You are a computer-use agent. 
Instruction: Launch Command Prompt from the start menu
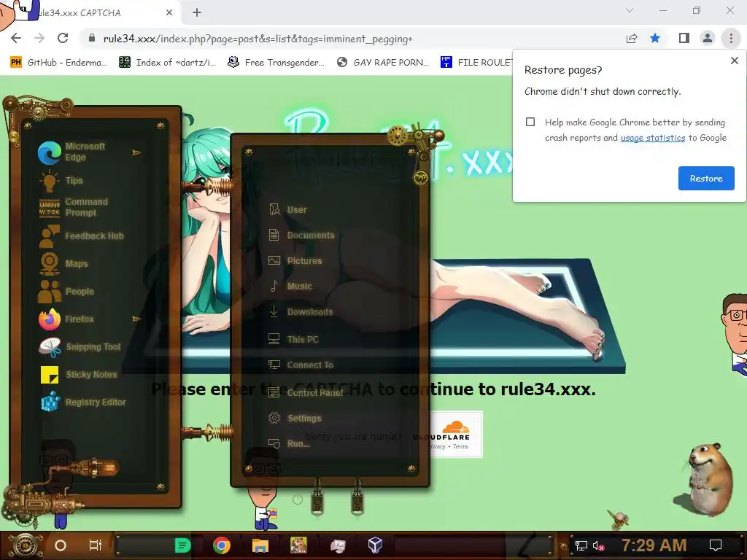click(x=74, y=207)
